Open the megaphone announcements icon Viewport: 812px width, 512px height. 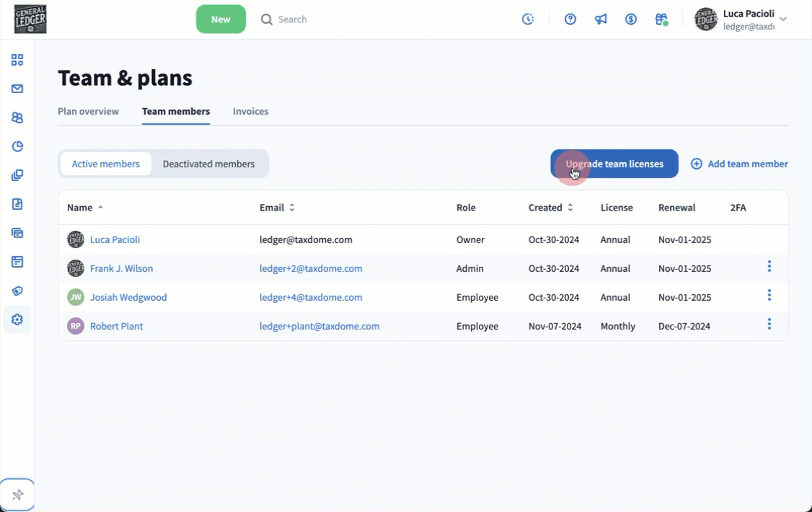[x=601, y=19]
